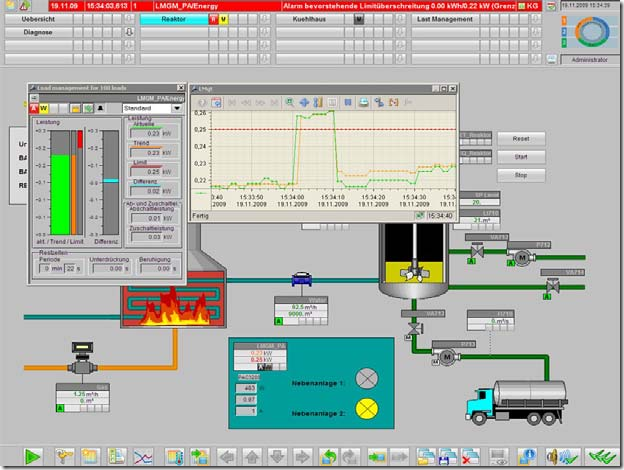Click the green play arrow in bottom toolbar
624x470 pixels.
point(33,456)
